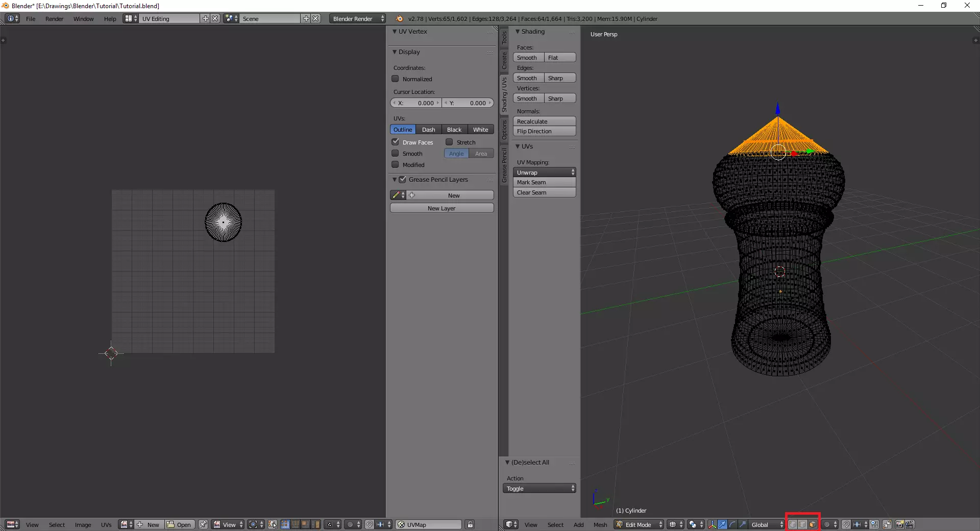980x531 pixels.
Task: Switch to the Create tab in tool shelf
Action: pos(504,60)
